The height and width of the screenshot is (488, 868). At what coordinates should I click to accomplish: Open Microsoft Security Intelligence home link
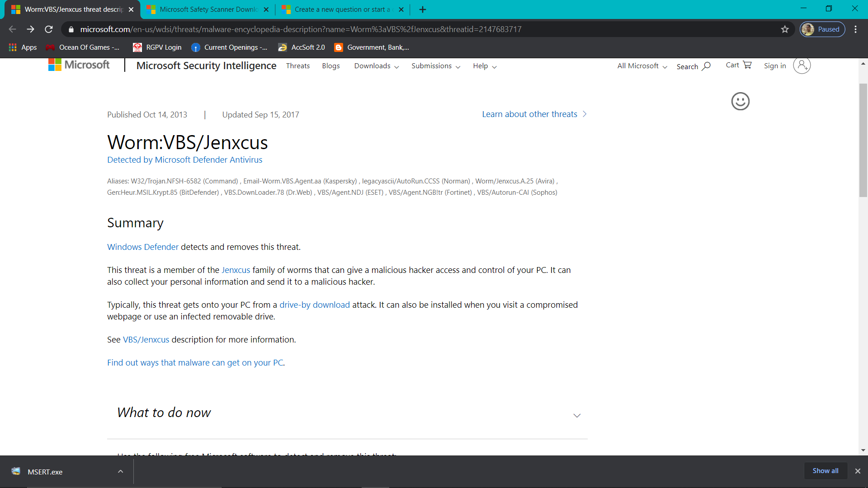[206, 66]
